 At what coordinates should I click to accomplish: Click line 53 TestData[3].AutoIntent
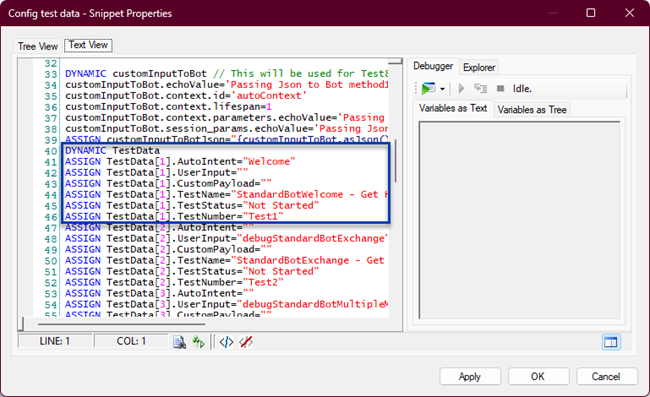coord(159,293)
